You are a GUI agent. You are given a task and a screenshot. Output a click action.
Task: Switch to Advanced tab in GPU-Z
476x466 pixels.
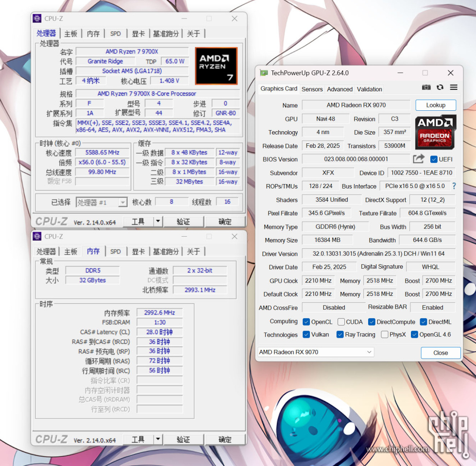340,89
